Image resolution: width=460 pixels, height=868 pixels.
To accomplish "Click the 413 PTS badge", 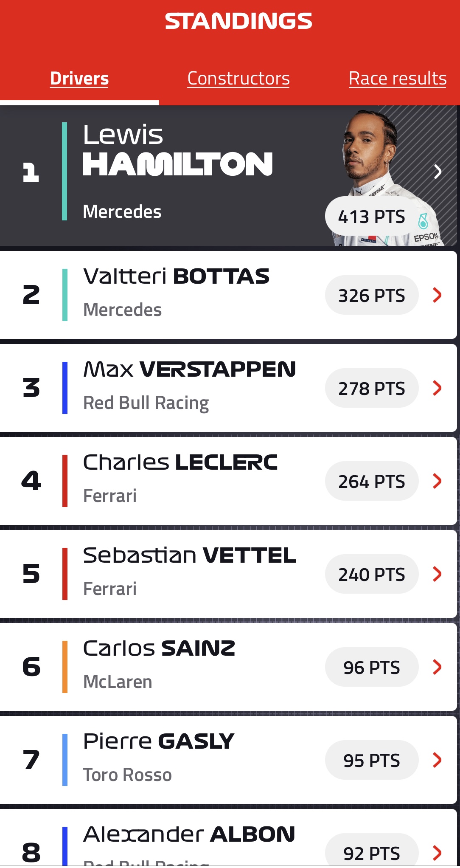I will (371, 217).
